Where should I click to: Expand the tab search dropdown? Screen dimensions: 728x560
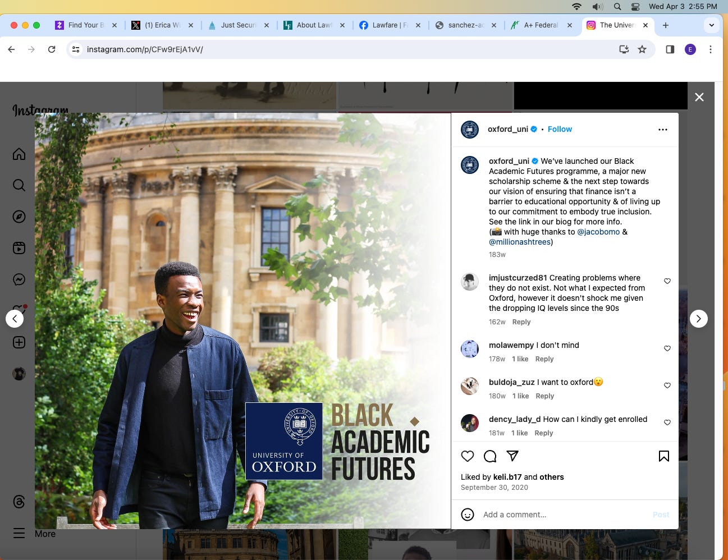711,25
